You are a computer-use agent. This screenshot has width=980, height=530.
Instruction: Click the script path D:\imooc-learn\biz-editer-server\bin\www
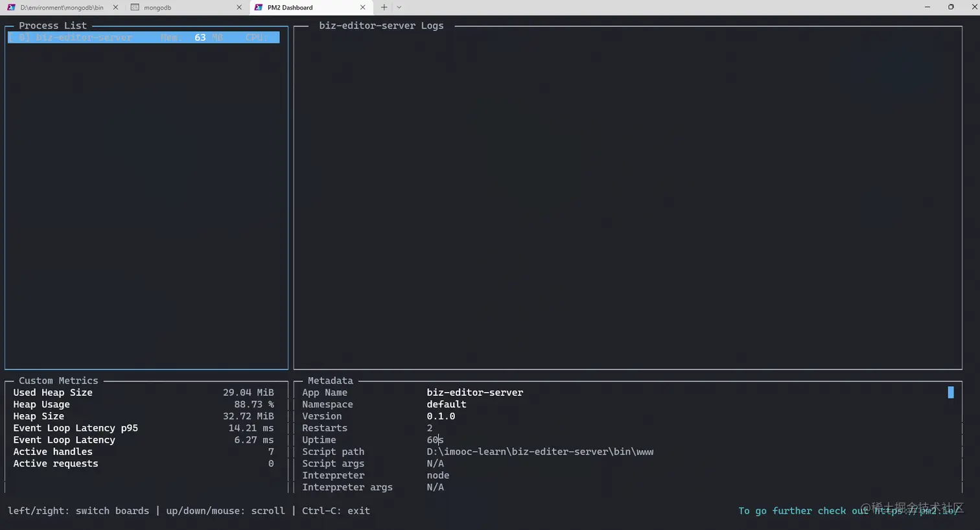(540, 452)
